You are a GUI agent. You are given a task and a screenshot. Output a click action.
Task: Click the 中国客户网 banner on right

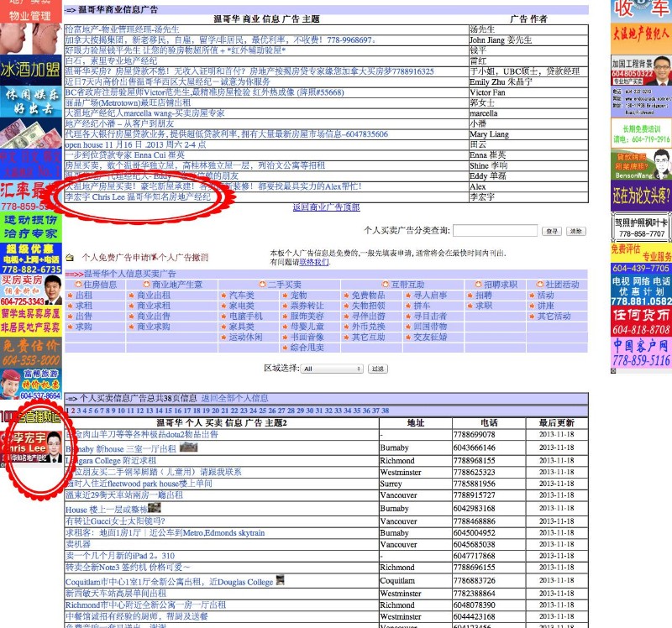click(641, 353)
